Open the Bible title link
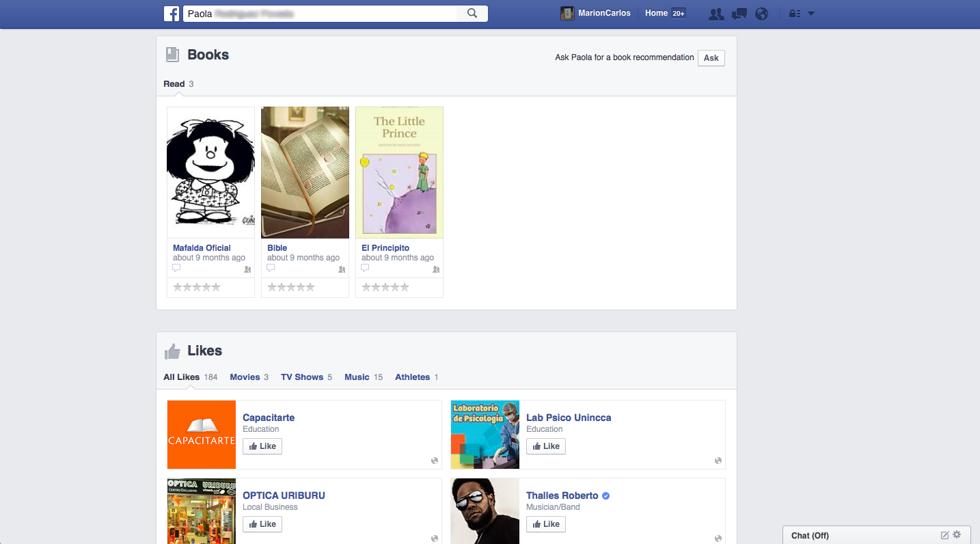 tap(277, 248)
